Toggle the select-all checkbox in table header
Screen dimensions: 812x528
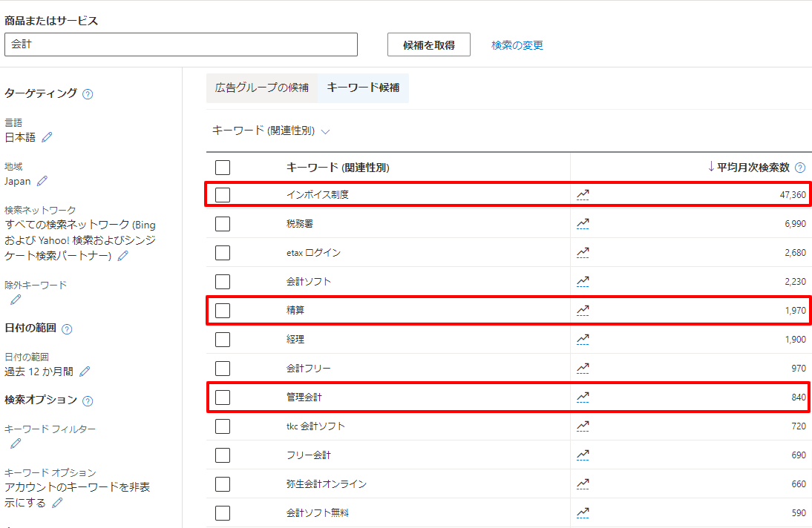[x=223, y=168]
